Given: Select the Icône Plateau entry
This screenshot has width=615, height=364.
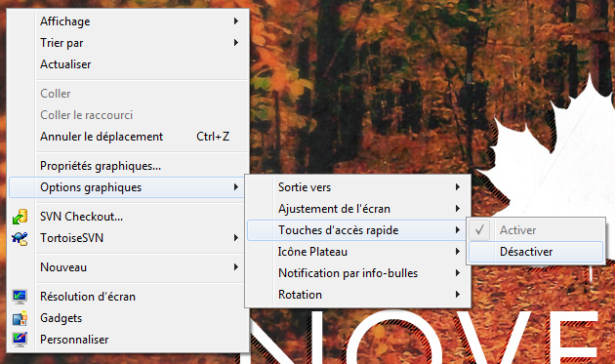Looking at the screenshot, I should pyautogui.click(x=357, y=252).
